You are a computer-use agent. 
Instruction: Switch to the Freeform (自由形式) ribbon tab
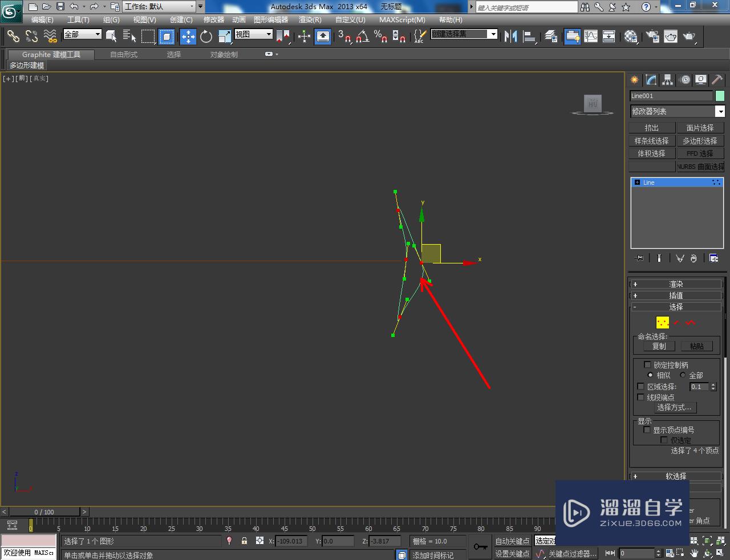[x=124, y=54]
